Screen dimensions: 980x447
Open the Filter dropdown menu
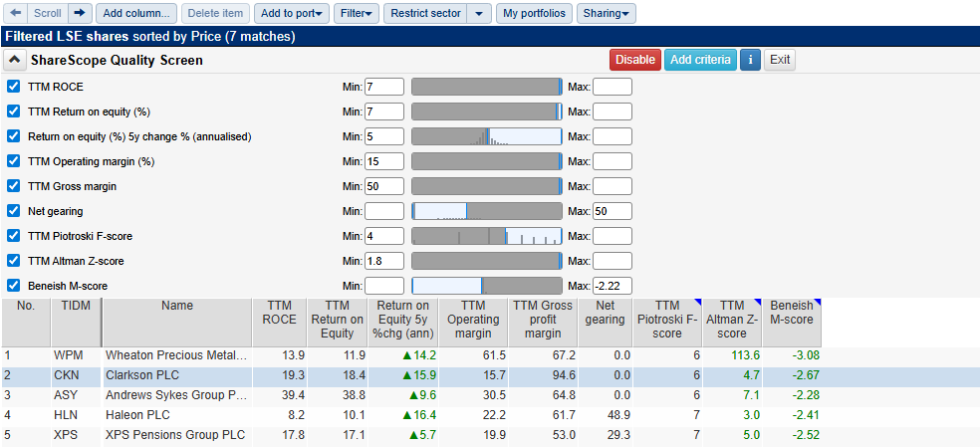(x=357, y=13)
